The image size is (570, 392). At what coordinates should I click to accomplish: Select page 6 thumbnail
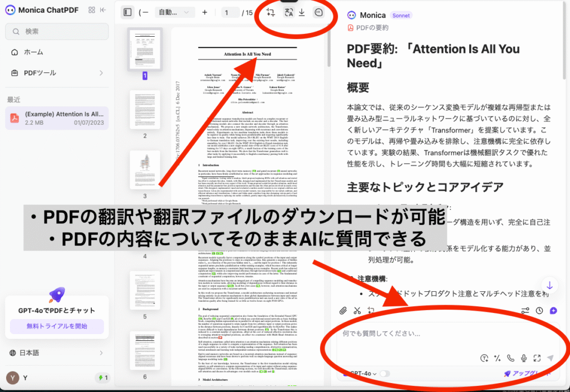tap(145, 351)
